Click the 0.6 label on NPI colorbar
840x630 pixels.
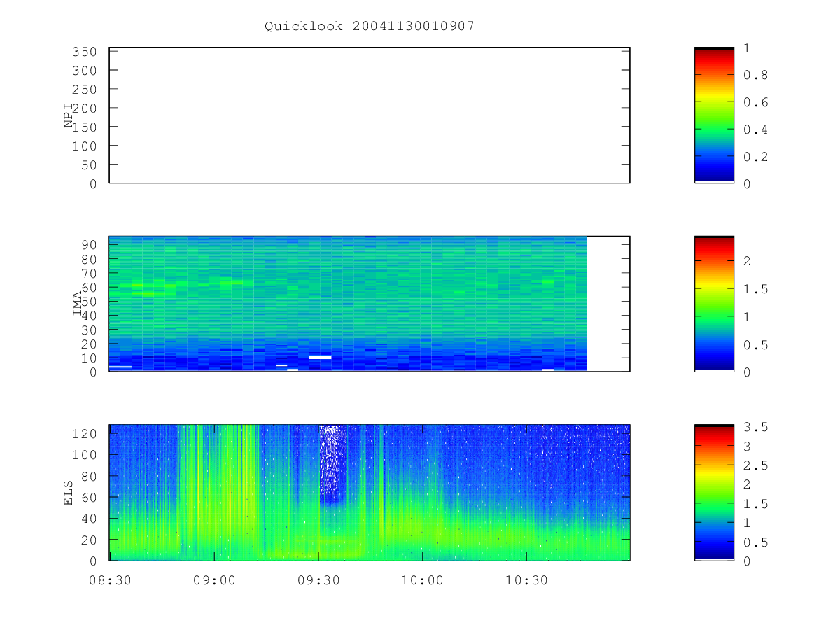[755, 102]
